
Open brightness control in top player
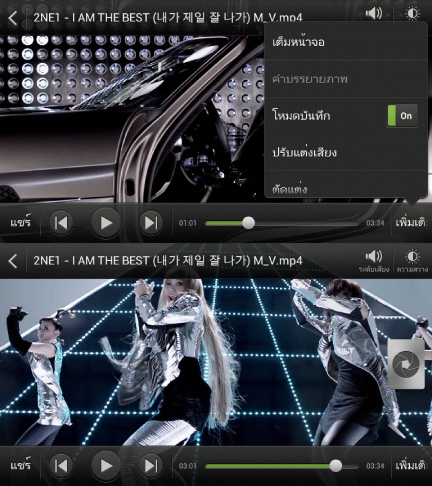pyautogui.click(x=412, y=13)
